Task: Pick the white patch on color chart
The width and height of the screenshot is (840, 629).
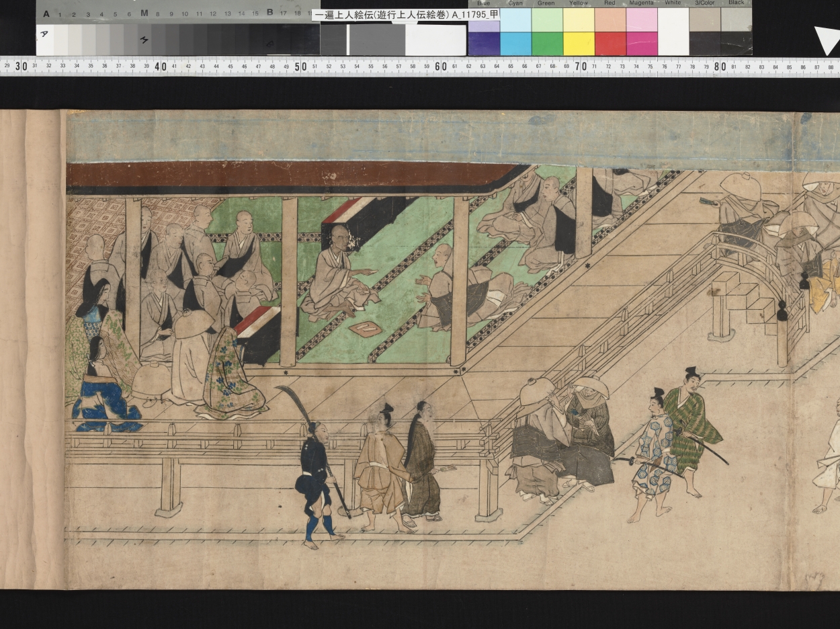Action: point(673,32)
